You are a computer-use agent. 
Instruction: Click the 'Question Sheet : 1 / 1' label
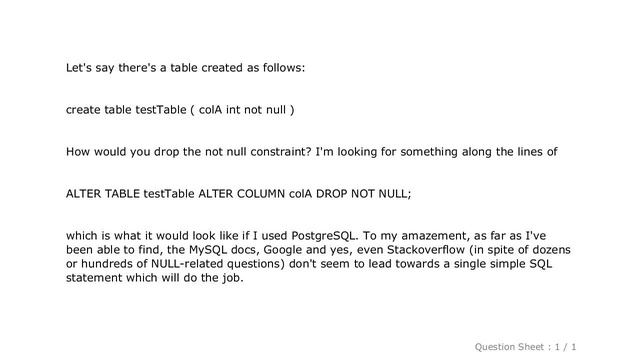tap(525, 347)
